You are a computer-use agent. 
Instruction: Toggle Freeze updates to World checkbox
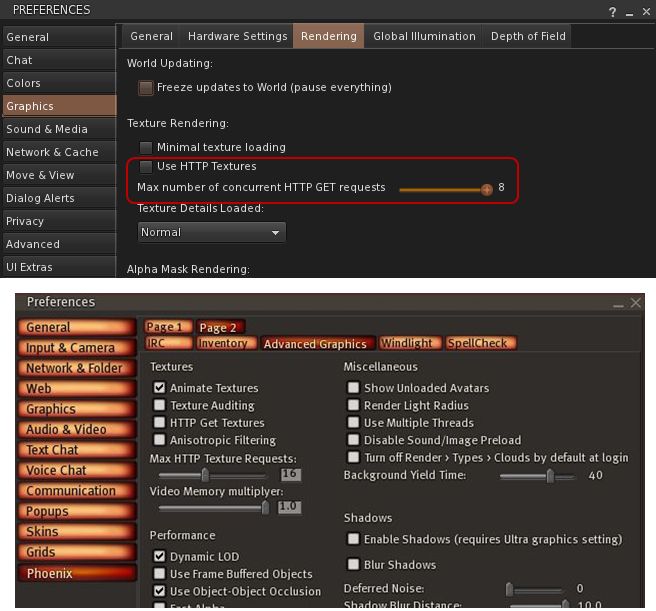(x=146, y=88)
